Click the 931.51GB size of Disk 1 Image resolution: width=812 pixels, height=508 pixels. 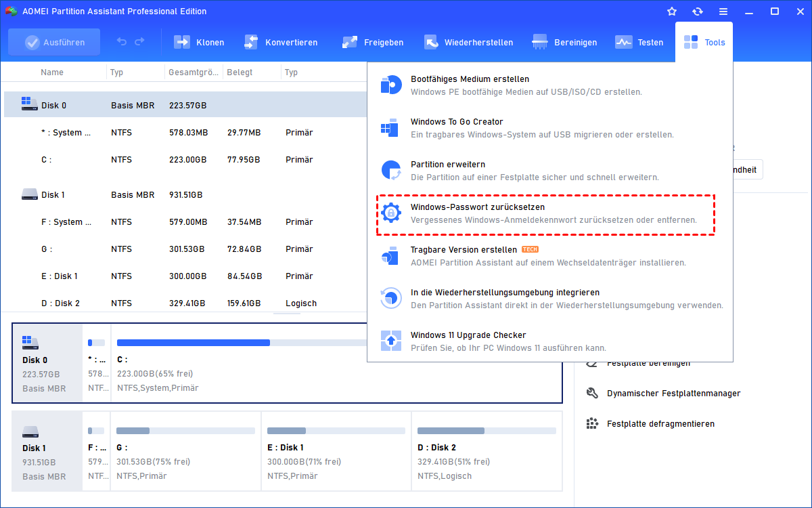coord(187,195)
